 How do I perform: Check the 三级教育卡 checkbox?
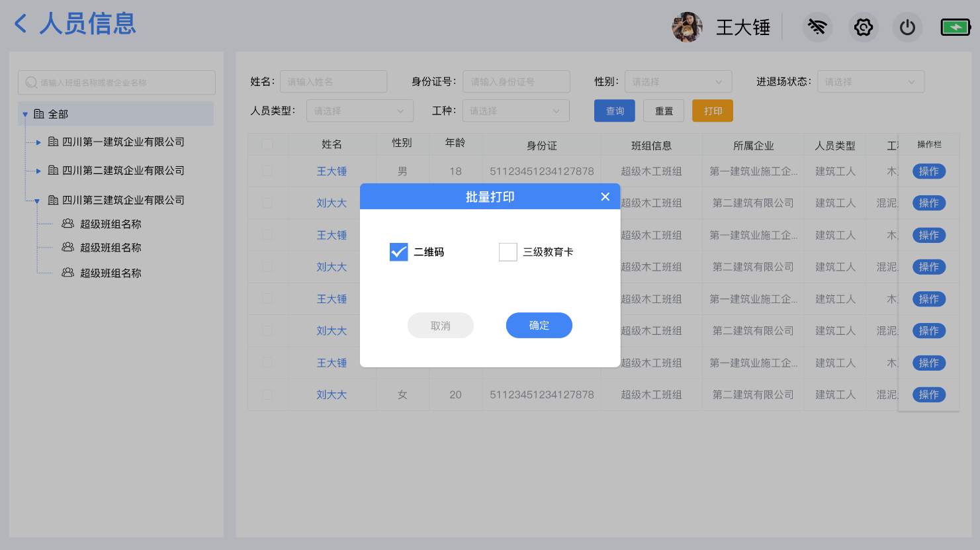click(508, 252)
